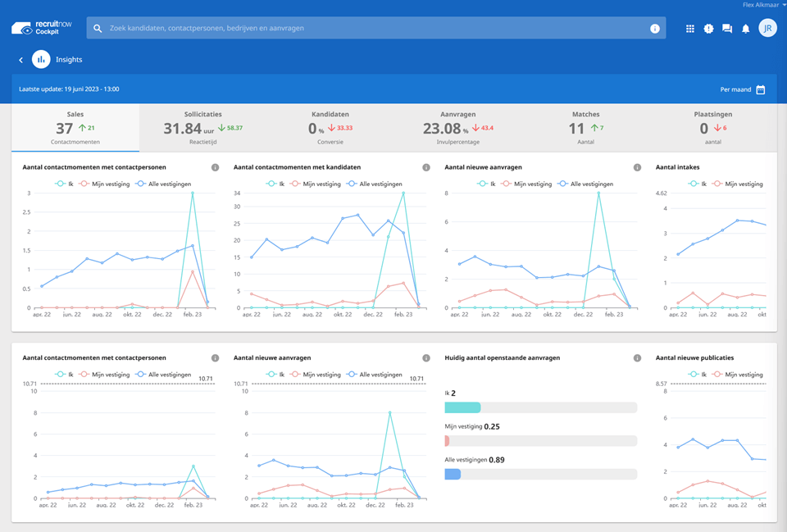Switch to the Aanvragen tab

(x=457, y=127)
